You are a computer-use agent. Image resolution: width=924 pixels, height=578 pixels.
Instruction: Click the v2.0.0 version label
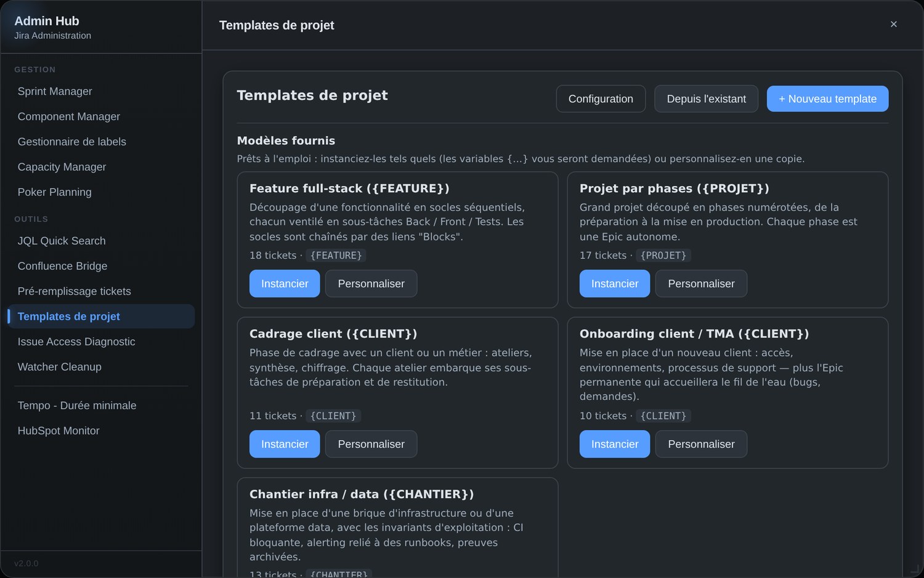click(26, 563)
